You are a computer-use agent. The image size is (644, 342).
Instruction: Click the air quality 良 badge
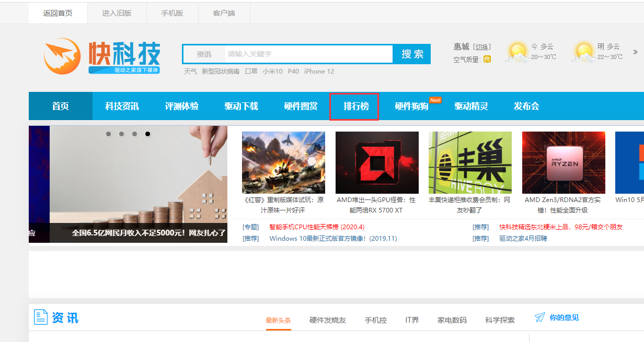click(487, 59)
